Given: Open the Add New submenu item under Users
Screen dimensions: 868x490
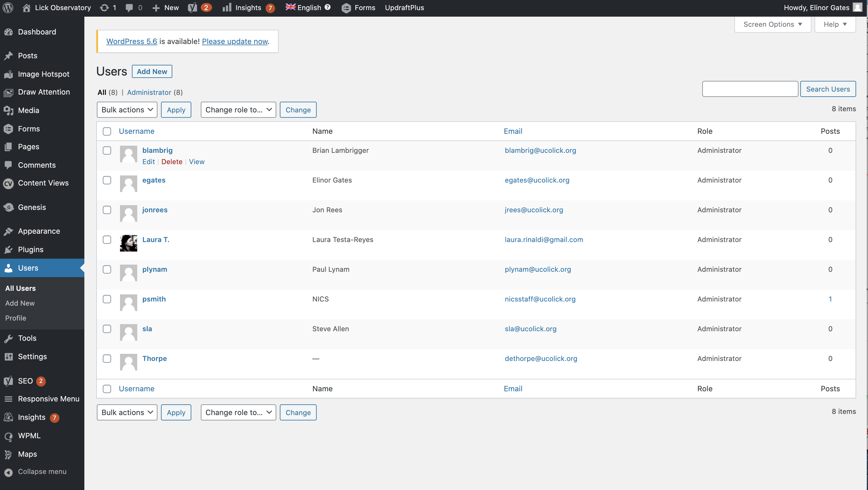Looking at the screenshot, I should [x=20, y=303].
